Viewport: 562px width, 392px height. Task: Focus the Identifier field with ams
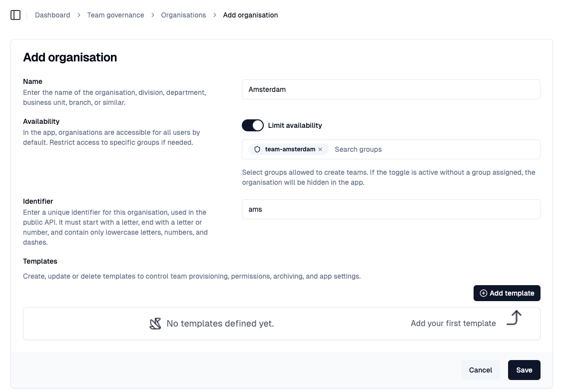[391, 209]
